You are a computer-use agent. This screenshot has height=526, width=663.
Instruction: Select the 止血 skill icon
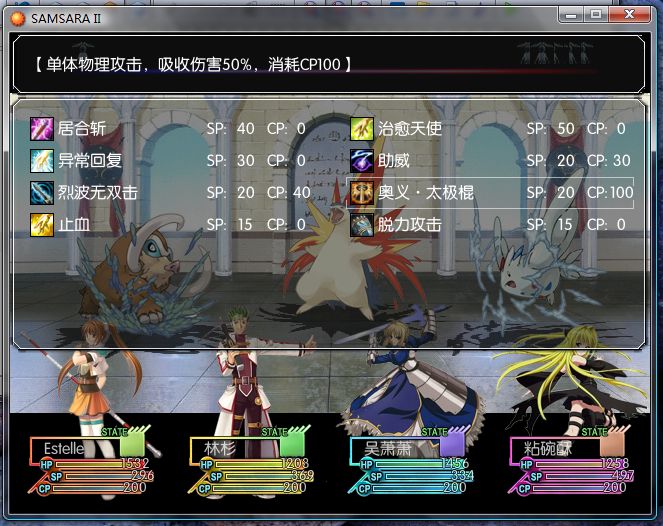click(42, 225)
